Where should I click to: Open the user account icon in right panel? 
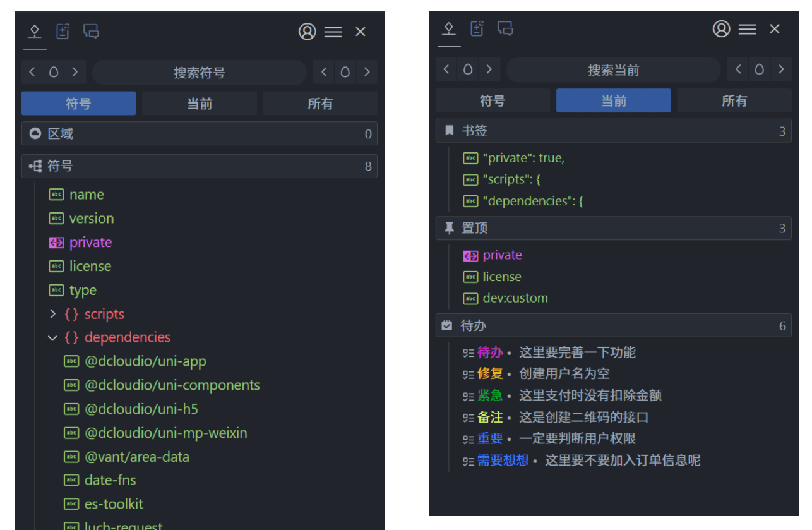tap(721, 29)
